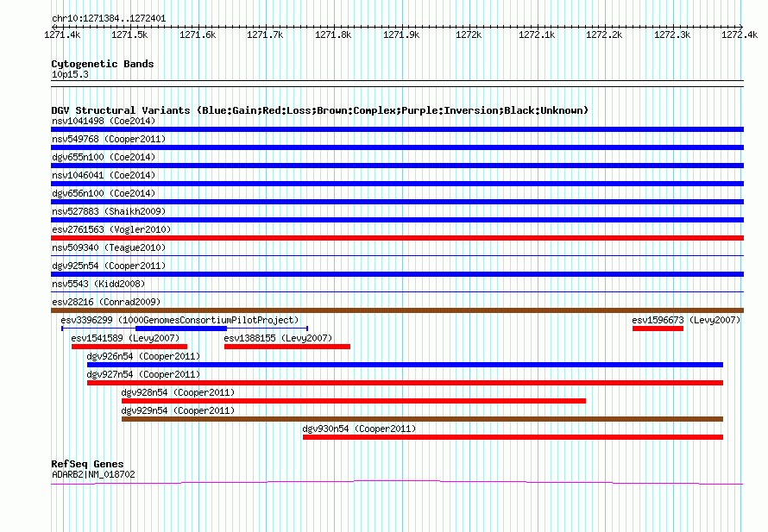The image size is (768, 532).
Task: Click the 1271.9k ruler label
Action: click(401, 34)
